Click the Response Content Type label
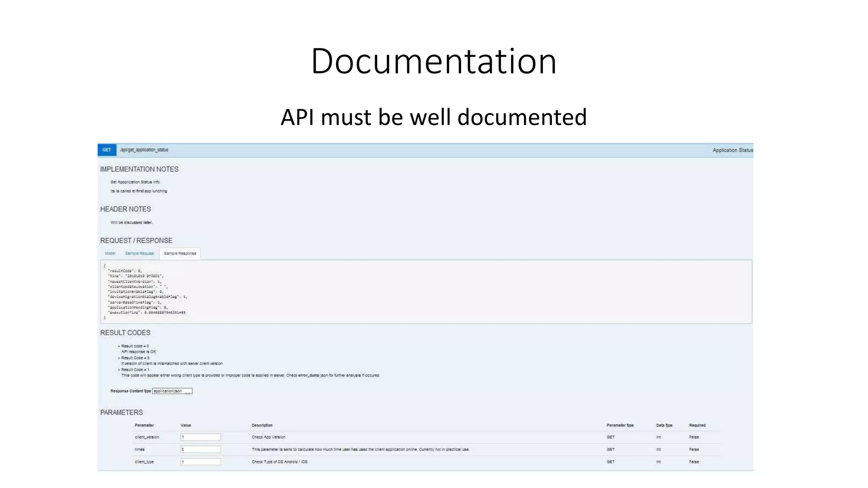This screenshot has height=488, width=868. 131,391
